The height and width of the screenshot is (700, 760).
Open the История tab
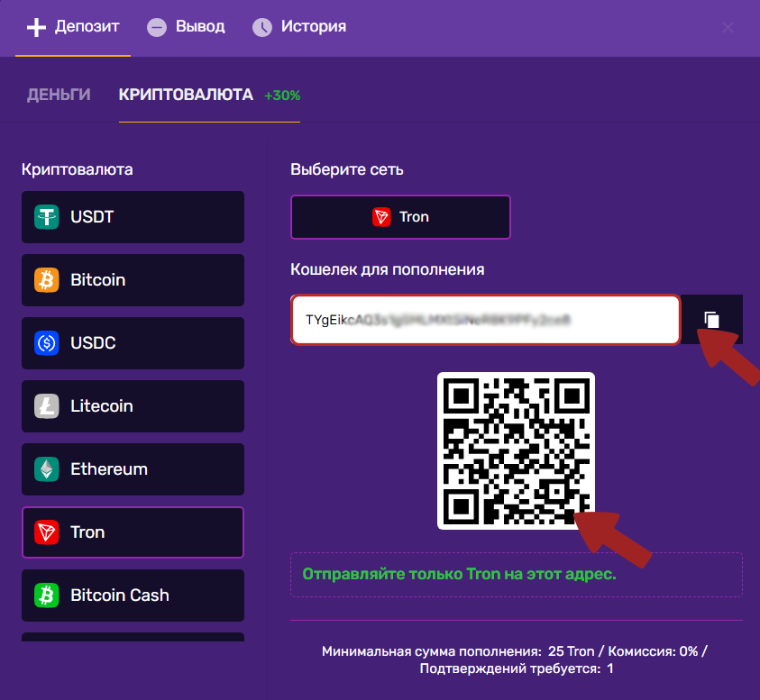[x=299, y=27]
